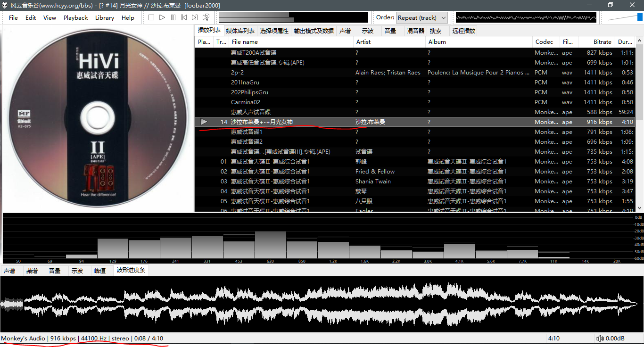
Task: Select the 混音器 tab
Action: (x=415, y=31)
